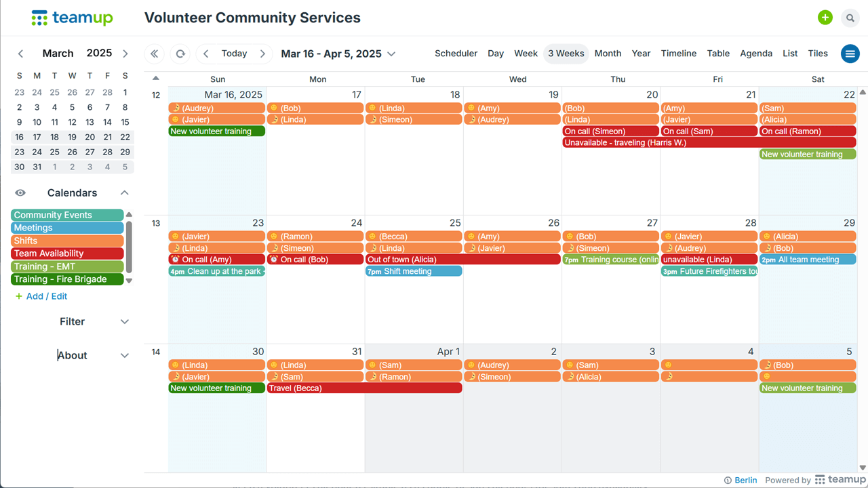Switch to the Month view
This screenshot has height=488, width=868.
[608, 54]
